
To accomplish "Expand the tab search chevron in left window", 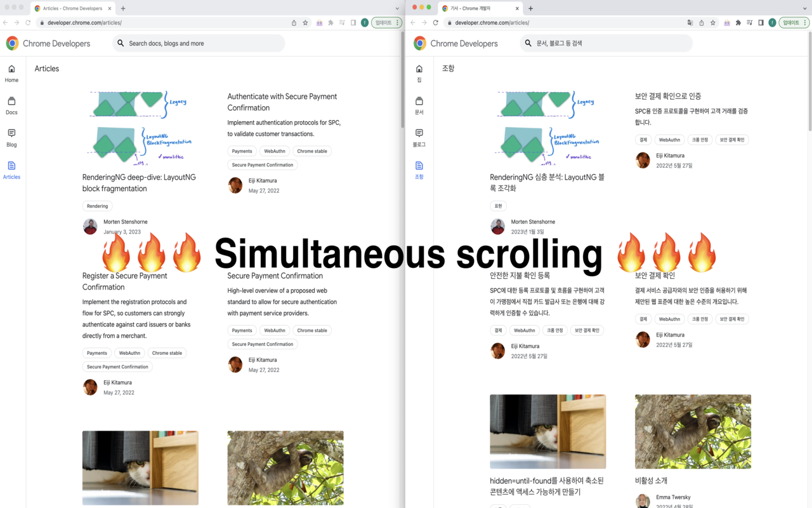I will click(397, 8).
